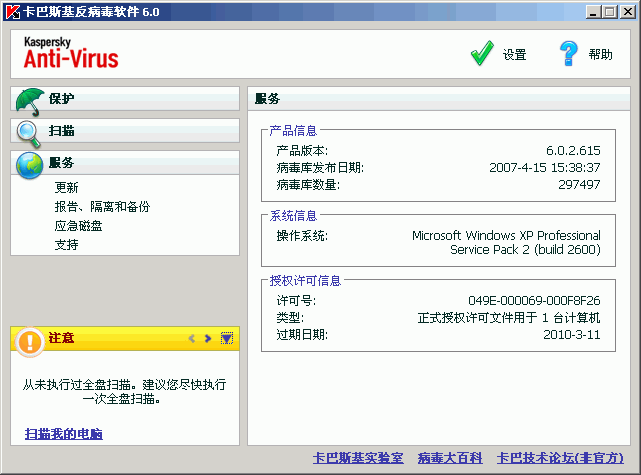Click the 注意 notification header

tap(125, 338)
